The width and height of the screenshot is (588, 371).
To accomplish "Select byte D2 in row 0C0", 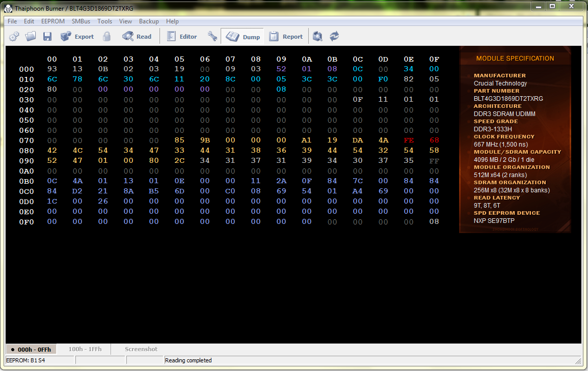I will [x=77, y=191].
